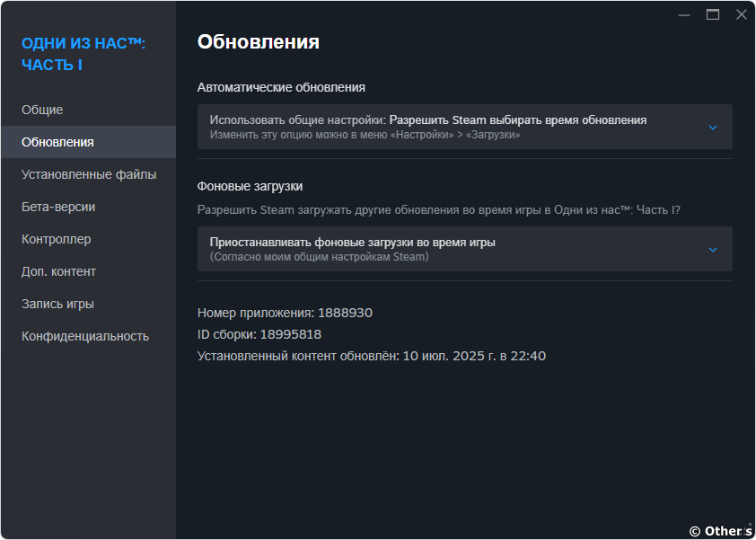This screenshot has height=540, width=756.
Task: Select the Обновления sidebar item
Action: tap(88, 142)
